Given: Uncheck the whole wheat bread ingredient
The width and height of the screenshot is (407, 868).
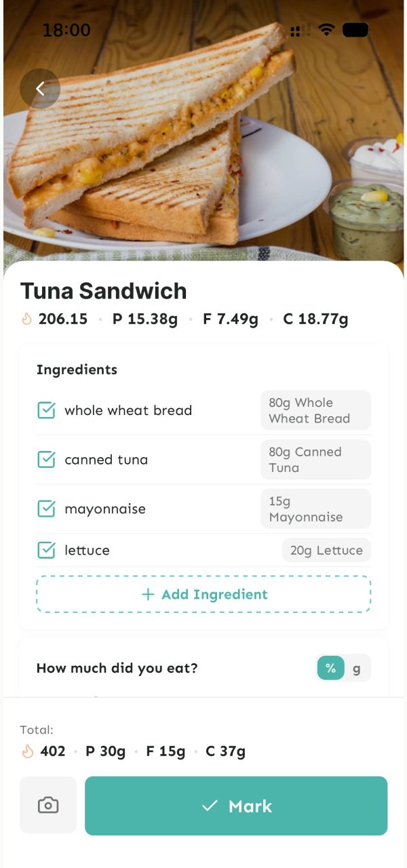Looking at the screenshot, I should [46, 410].
